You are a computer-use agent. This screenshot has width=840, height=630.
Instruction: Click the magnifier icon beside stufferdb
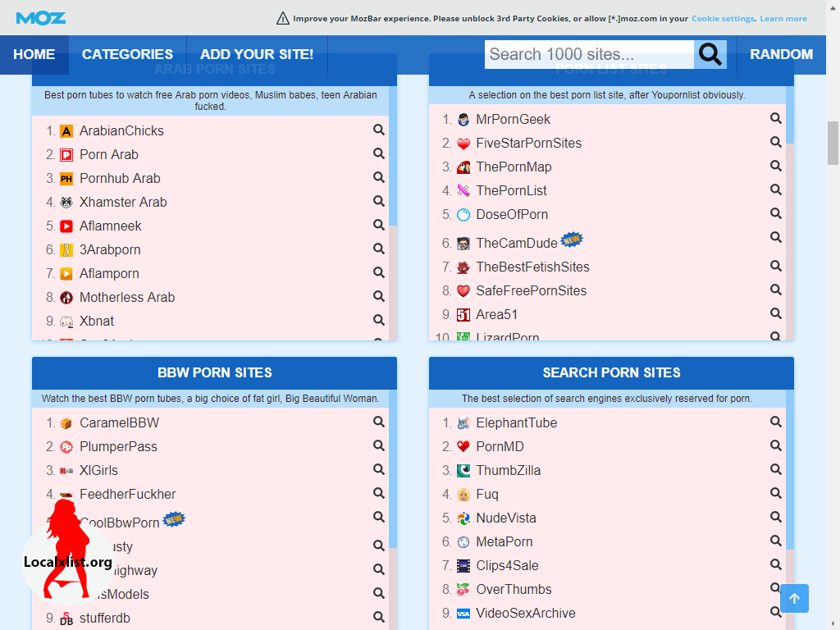pos(379,617)
